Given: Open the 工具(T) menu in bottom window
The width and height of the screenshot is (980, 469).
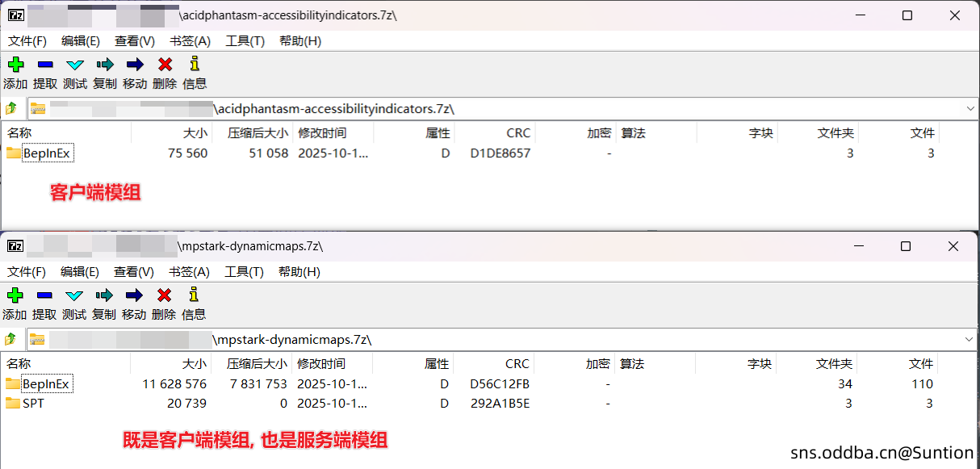Looking at the screenshot, I should 244,272.
